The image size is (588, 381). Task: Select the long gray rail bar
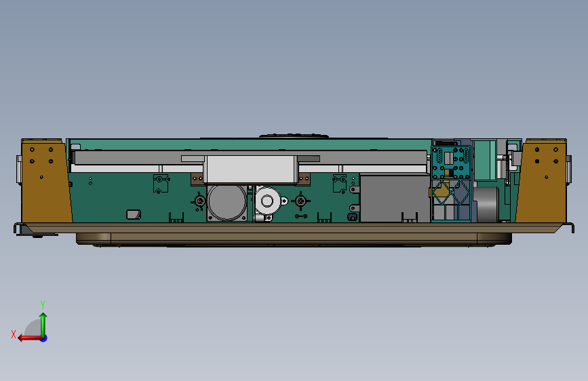click(x=250, y=157)
